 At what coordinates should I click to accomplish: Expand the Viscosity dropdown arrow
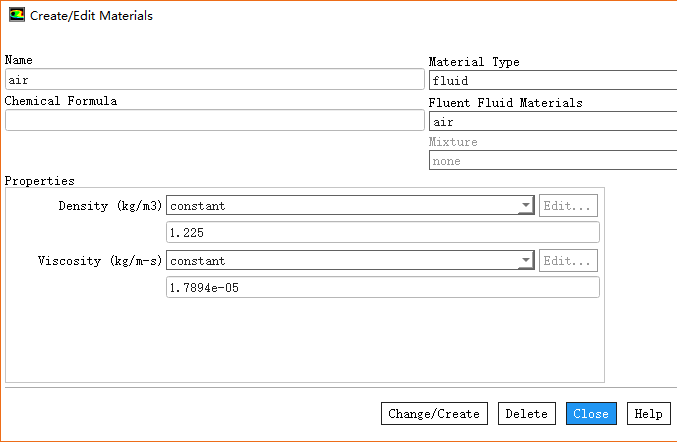[x=526, y=261]
